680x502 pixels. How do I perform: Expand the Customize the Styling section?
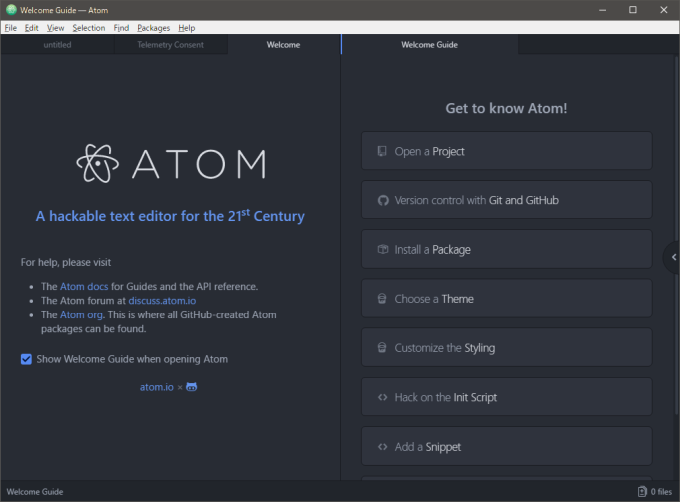point(507,348)
